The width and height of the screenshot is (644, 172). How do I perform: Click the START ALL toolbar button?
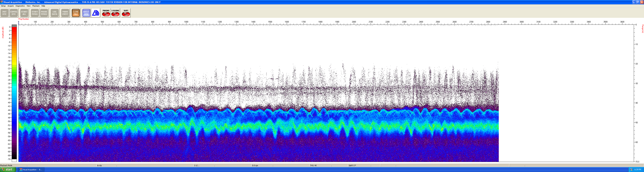[x=24, y=13]
